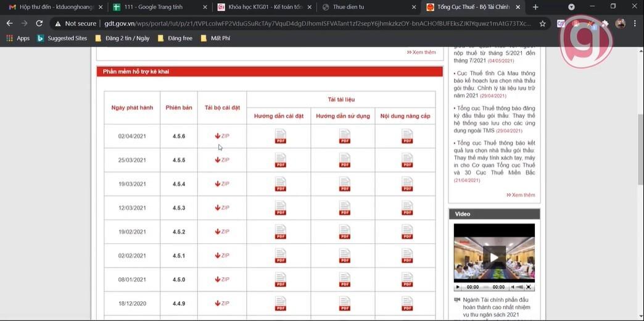Open upgrade content PDF for version 4.5.3
The height and width of the screenshot is (321, 644).
coord(407,207)
